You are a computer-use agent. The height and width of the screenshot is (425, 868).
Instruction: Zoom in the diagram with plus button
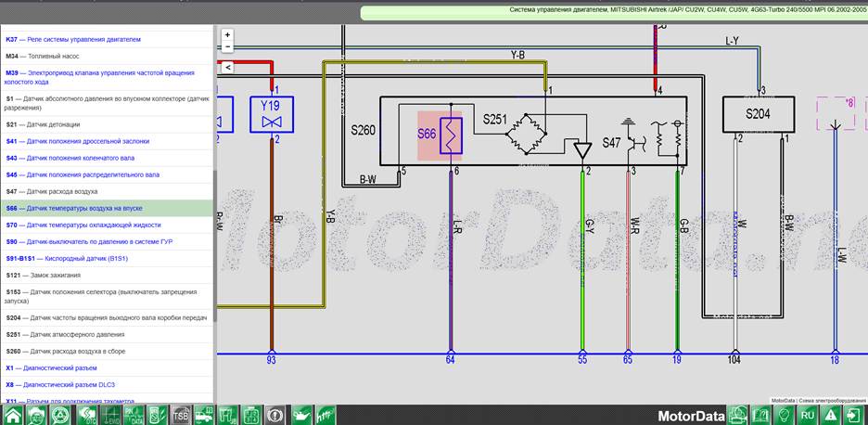coord(227,34)
